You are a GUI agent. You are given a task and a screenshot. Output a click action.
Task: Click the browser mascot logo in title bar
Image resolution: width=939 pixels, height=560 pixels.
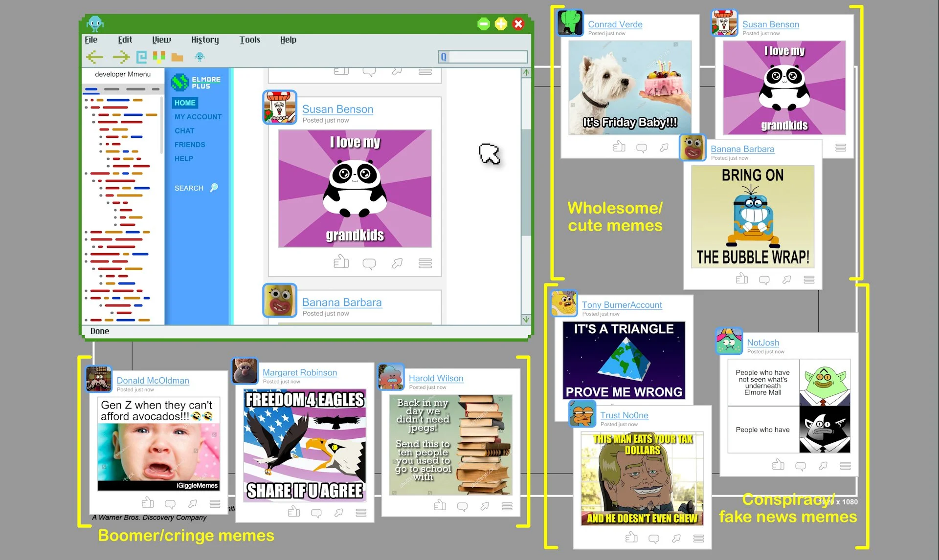click(x=95, y=23)
